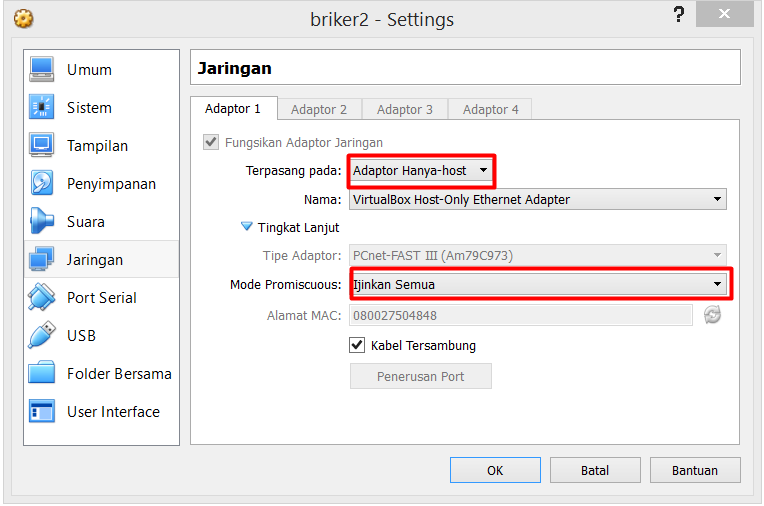The width and height of the screenshot is (764, 506).
Task: Confirm settings with the OK button
Action: (x=495, y=470)
